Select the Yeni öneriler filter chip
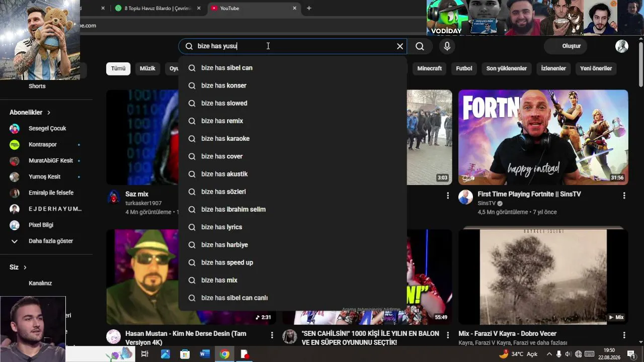 596,68
